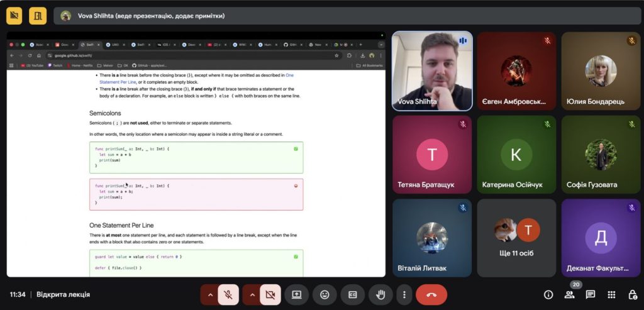Open the in-call chat panel
The width and height of the screenshot is (644, 310).
click(591, 294)
